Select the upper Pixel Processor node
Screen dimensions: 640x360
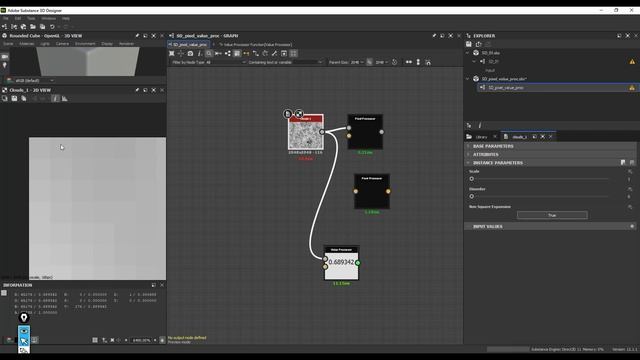365,131
